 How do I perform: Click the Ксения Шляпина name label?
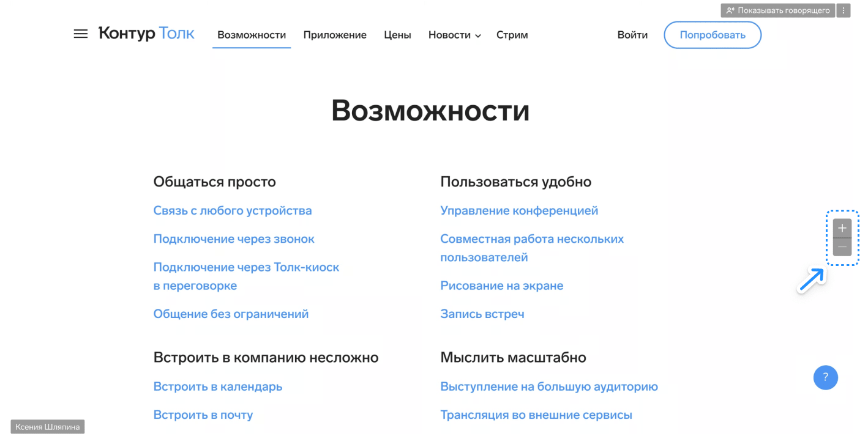point(48,427)
